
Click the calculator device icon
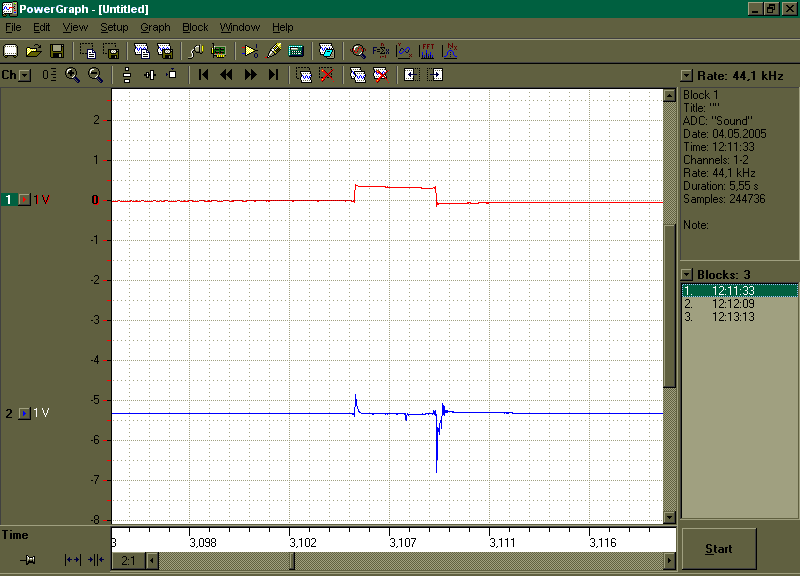click(296, 51)
